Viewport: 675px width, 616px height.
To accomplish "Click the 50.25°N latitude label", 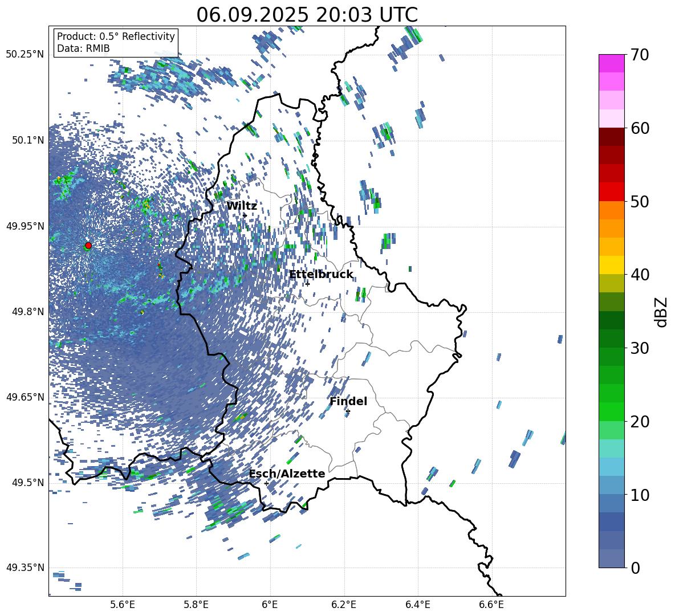I will pyautogui.click(x=25, y=55).
